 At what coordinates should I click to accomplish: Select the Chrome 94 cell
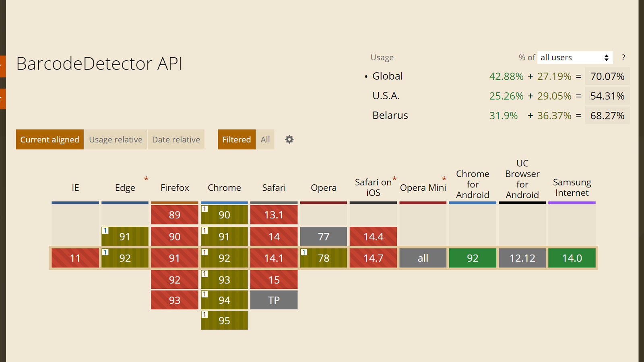click(x=224, y=300)
